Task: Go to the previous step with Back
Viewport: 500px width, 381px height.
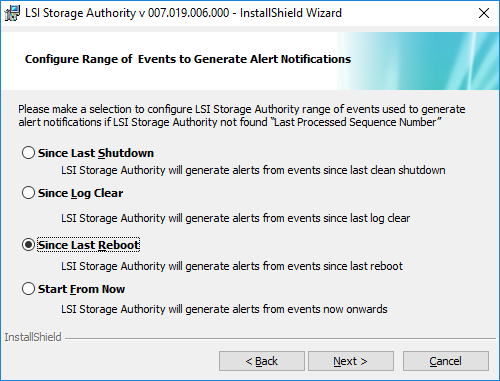Action: (x=262, y=361)
